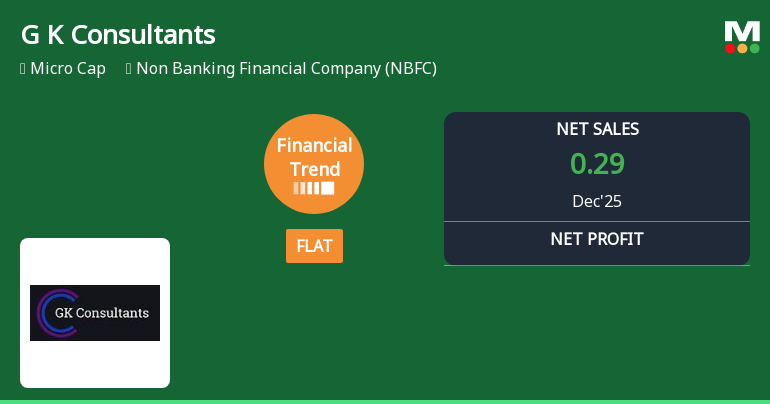Viewport: 770px width, 404px height.
Task: Click the light green bar at bottom
Action: point(385,401)
